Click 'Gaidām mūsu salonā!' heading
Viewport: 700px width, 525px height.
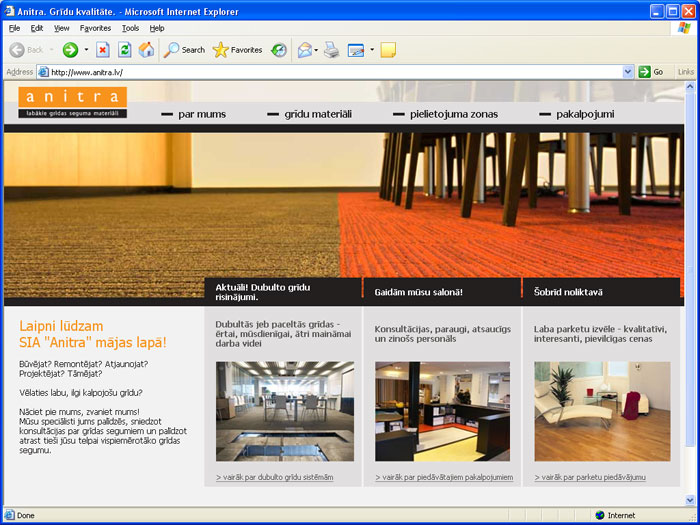pos(418,292)
